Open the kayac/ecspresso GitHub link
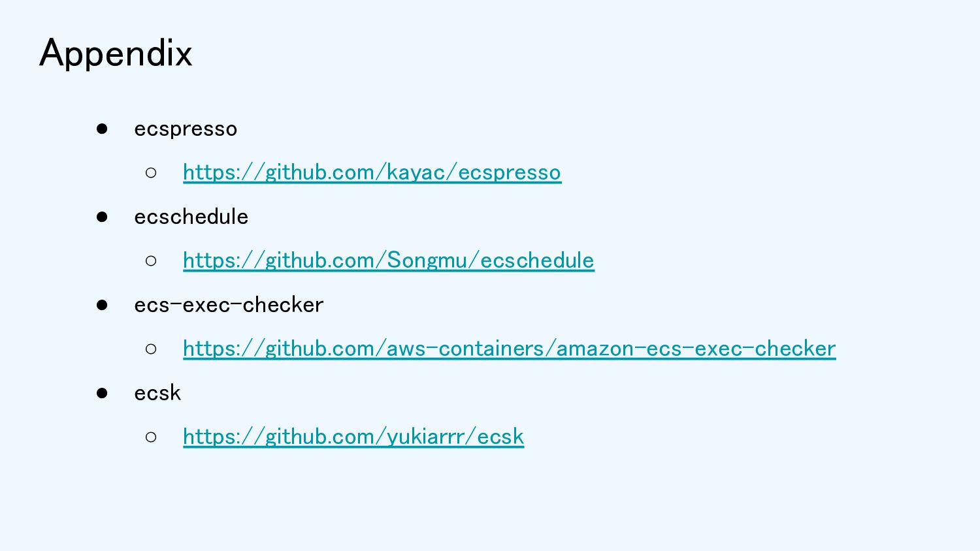Viewport: 980px width, 551px height. point(372,172)
